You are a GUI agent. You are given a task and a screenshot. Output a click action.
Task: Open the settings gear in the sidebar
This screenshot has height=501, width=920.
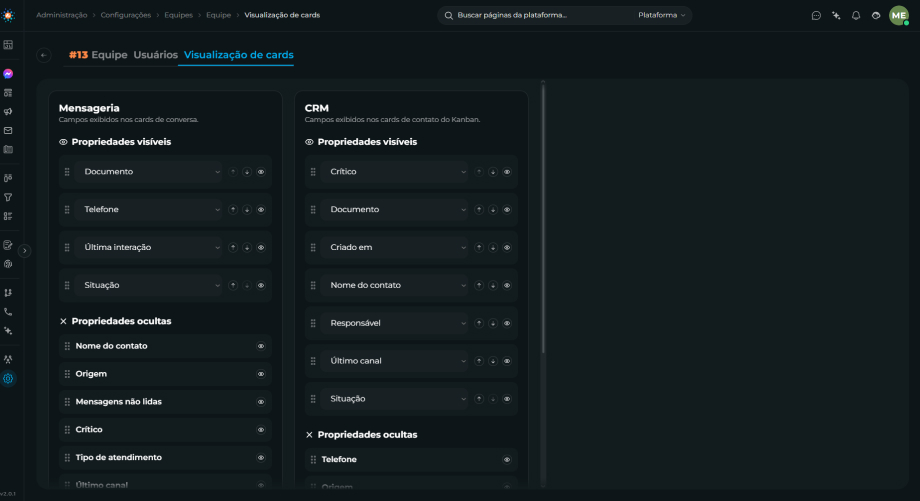[x=8, y=378]
